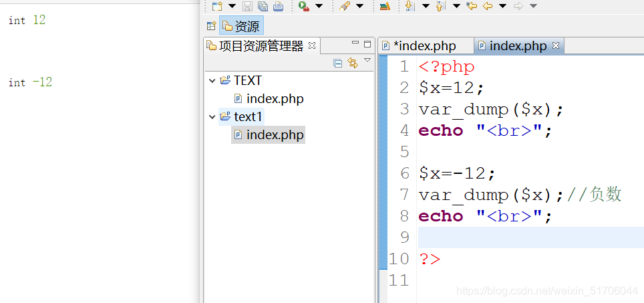Click the <?php opening tag
The width and height of the screenshot is (644, 303).
(446, 67)
